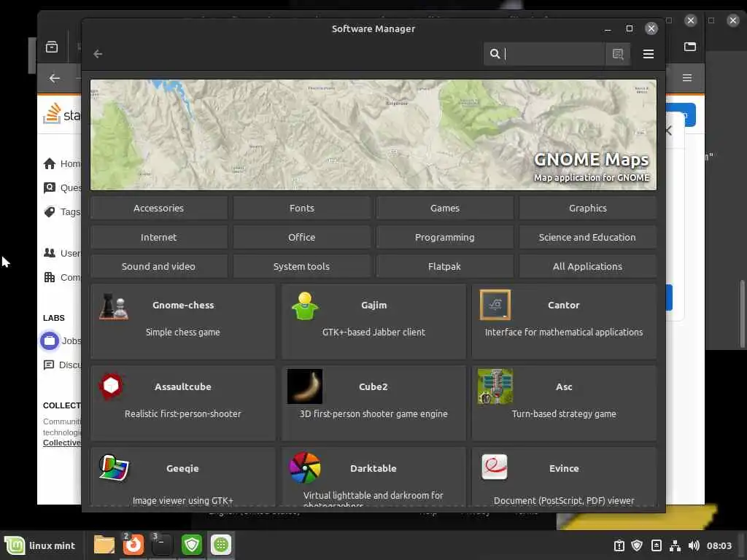Image resolution: width=747 pixels, height=560 pixels.
Task: Switch to Terminal in the taskbar
Action: 162,545
